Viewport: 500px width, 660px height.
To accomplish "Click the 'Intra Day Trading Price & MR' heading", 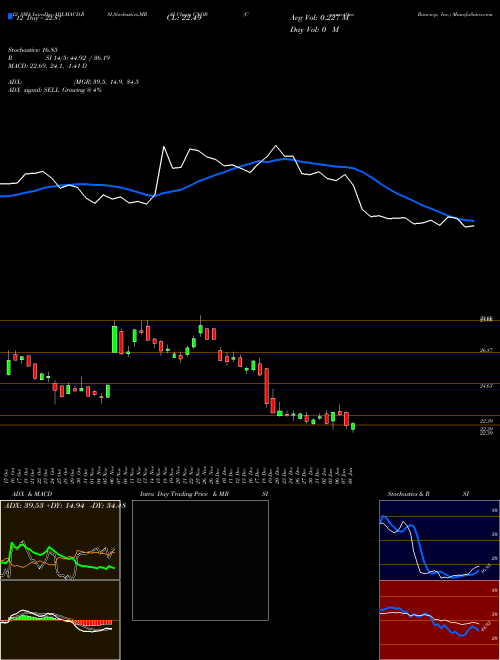I will click(184, 494).
